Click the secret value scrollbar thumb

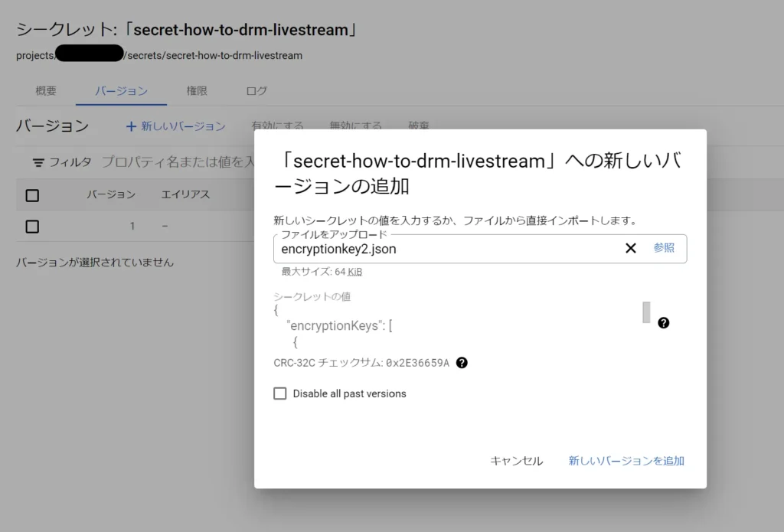click(x=646, y=312)
